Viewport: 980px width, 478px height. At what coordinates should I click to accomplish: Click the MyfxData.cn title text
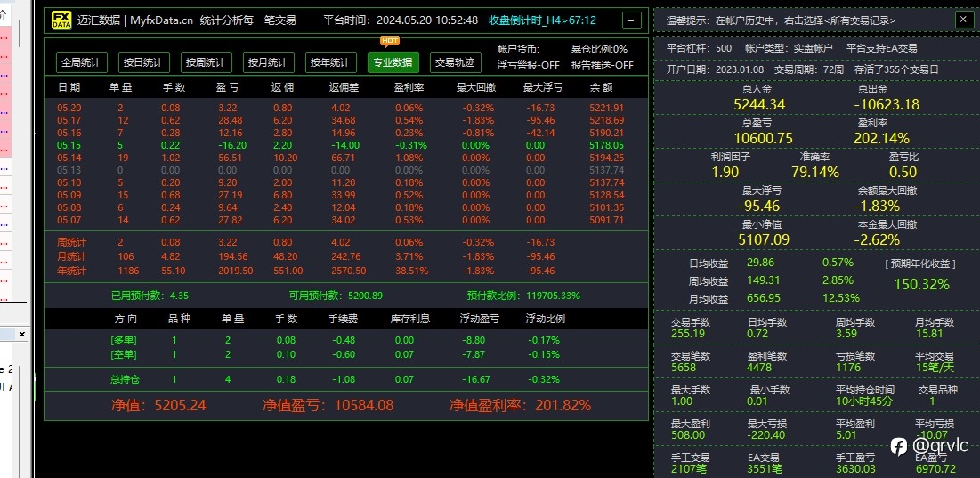(x=161, y=20)
